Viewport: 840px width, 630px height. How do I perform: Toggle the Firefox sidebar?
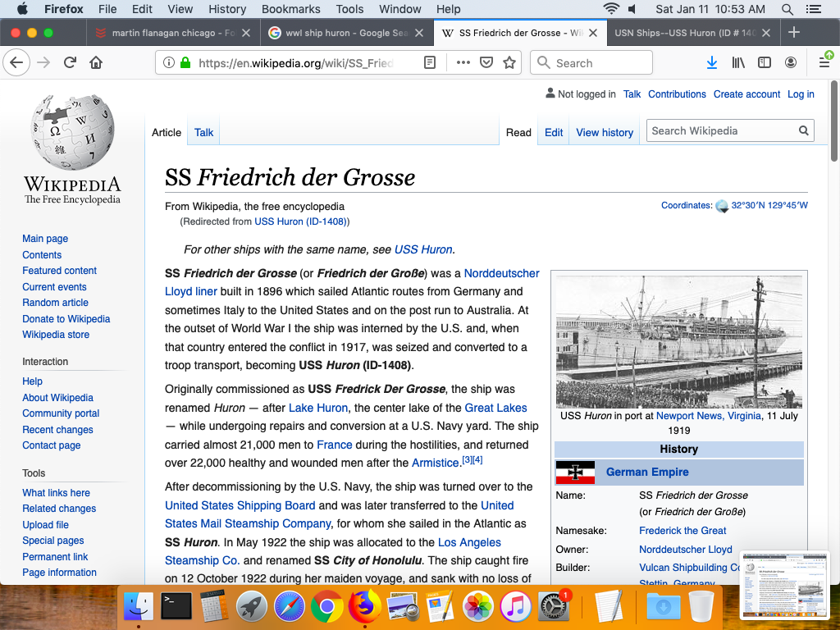tap(765, 63)
